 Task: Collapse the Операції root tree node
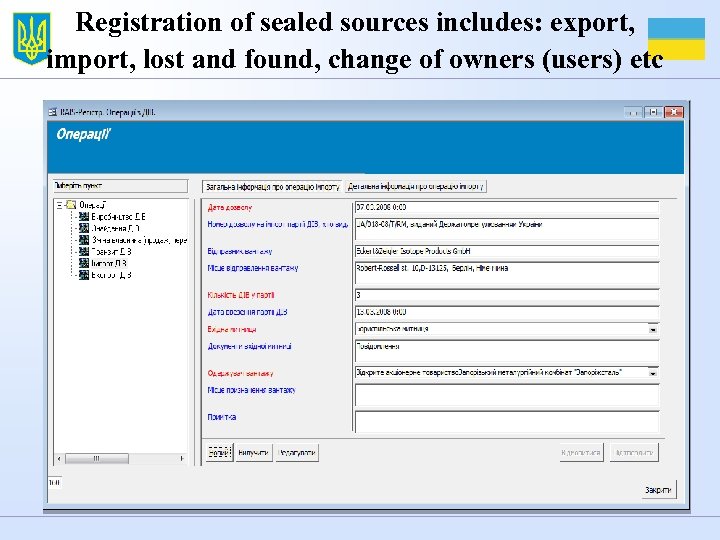click(x=59, y=205)
